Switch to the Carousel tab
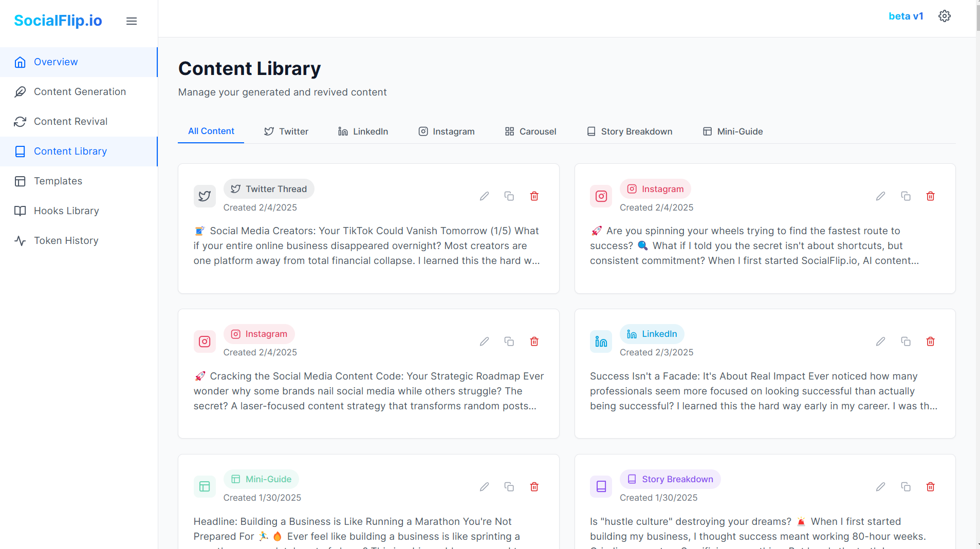 point(530,131)
